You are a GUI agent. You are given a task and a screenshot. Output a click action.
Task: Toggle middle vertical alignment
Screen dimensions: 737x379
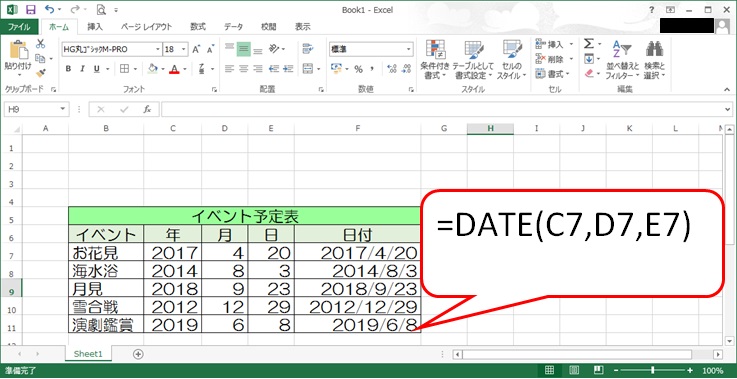243,49
